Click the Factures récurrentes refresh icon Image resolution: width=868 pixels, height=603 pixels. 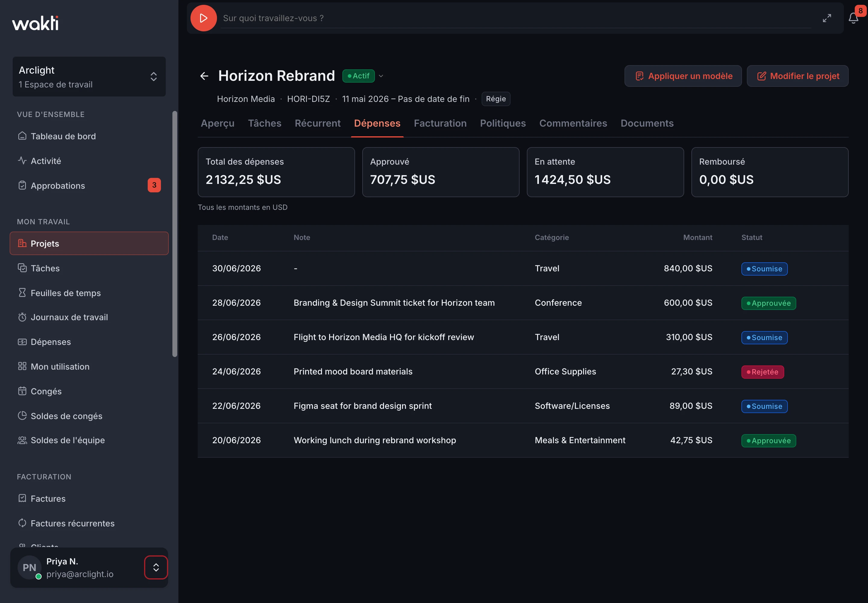tap(22, 523)
